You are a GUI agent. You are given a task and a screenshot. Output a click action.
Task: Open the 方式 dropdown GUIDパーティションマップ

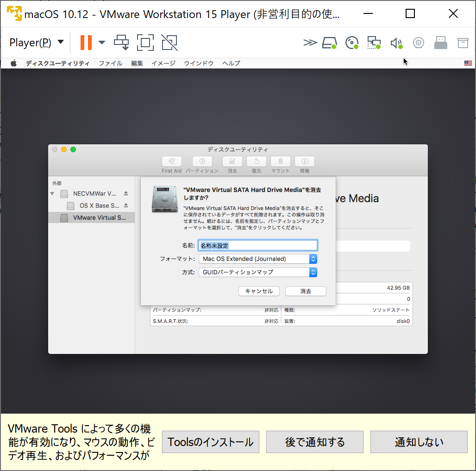coord(258,272)
